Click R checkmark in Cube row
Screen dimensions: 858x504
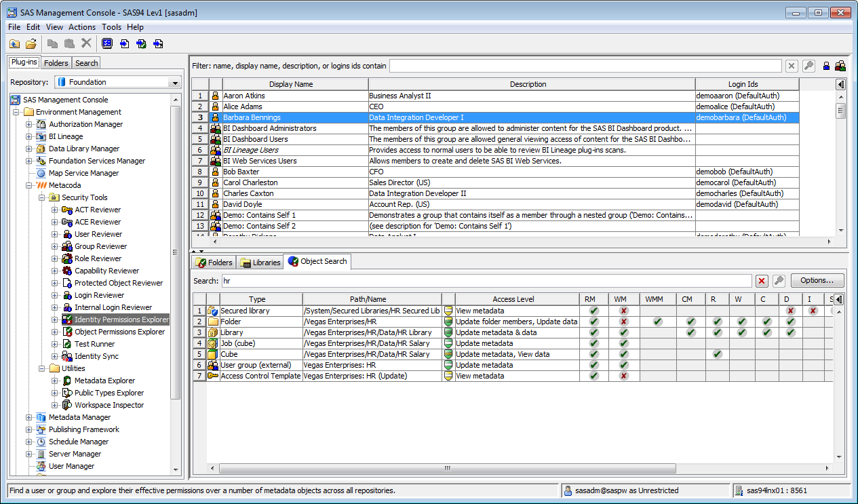(x=717, y=354)
